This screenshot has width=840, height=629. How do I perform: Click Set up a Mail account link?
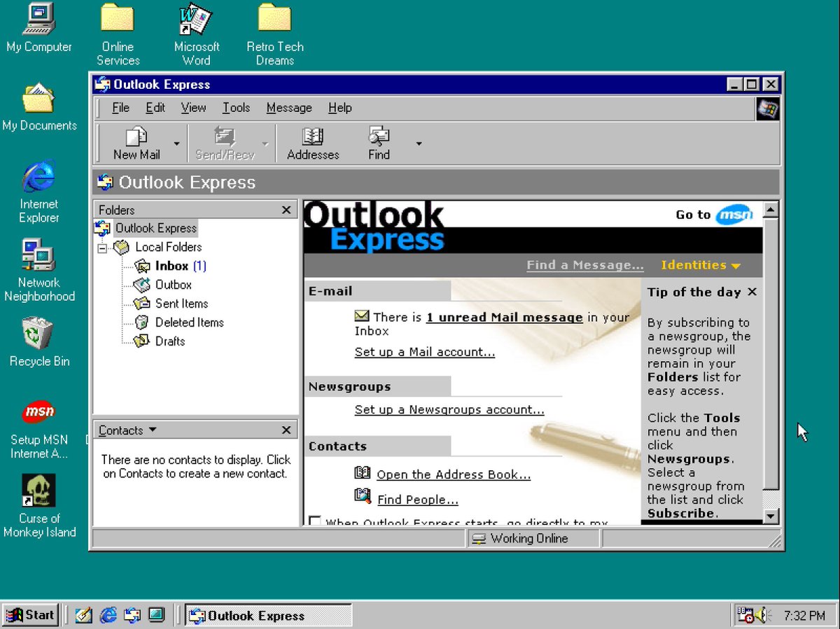click(425, 352)
